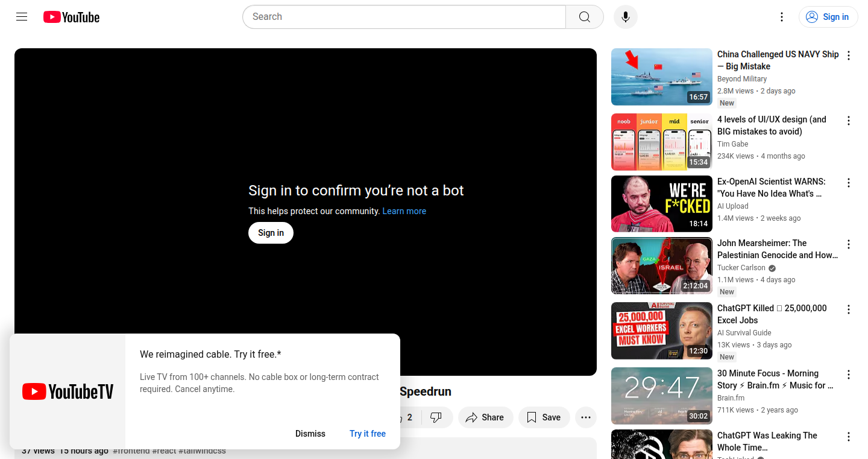Focus the Search input field
The width and height of the screenshot is (868, 459).
point(404,17)
